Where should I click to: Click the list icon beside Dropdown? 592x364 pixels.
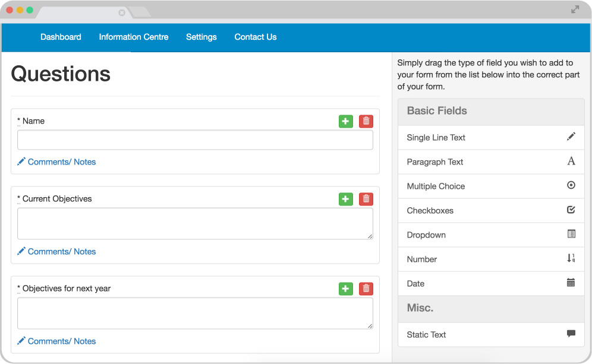pyautogui.click(x=571, y=234)
